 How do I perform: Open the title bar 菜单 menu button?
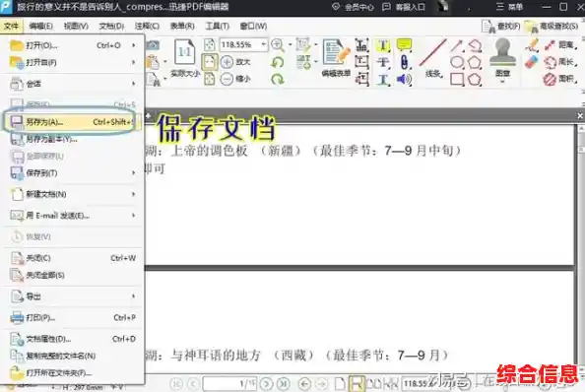[509, 7]
